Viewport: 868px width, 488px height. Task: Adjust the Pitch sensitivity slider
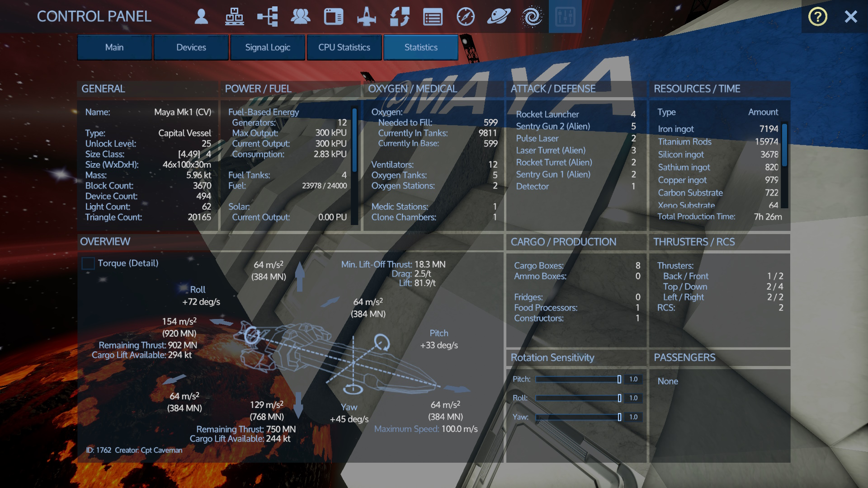(579, 379)
